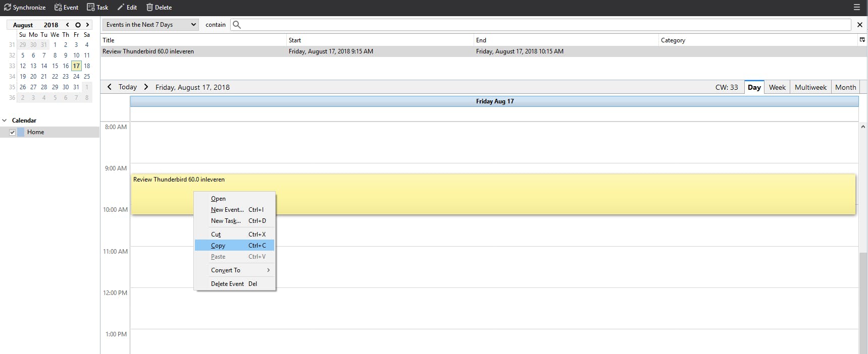Click the Today button
The height and width of the screenshot is (354, 868).
(x=128, y=87)
